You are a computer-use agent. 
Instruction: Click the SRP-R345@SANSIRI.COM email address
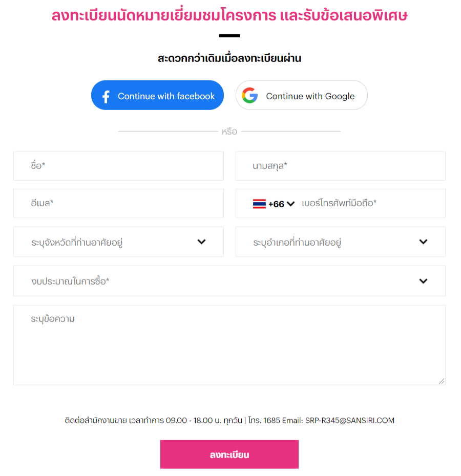(350, 421)
